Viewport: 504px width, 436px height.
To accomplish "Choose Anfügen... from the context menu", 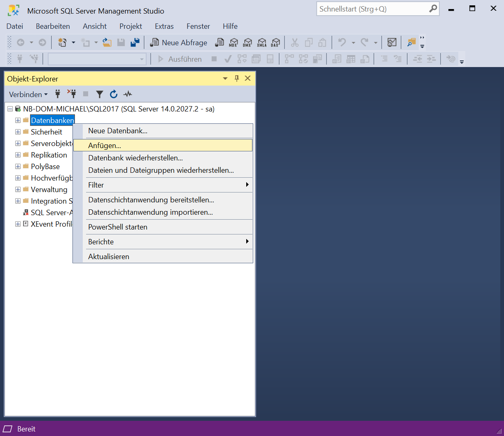I will pos(163,145).
